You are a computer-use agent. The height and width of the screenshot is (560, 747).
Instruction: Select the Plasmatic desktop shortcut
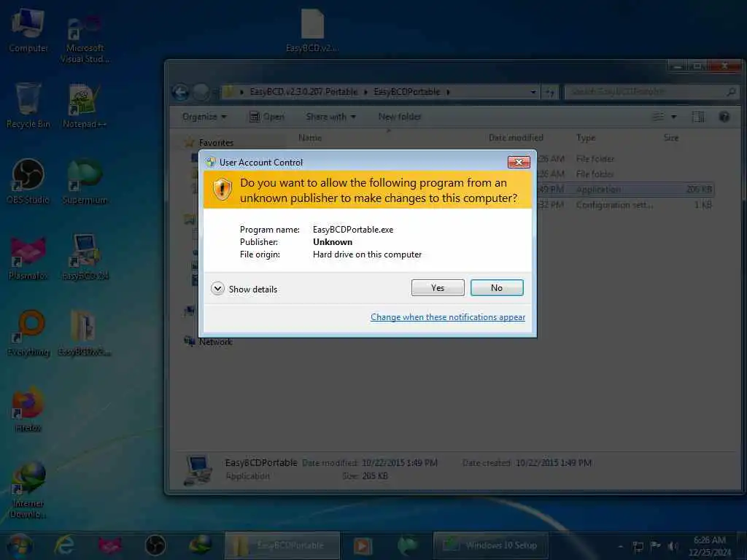[x=28, y=257]
